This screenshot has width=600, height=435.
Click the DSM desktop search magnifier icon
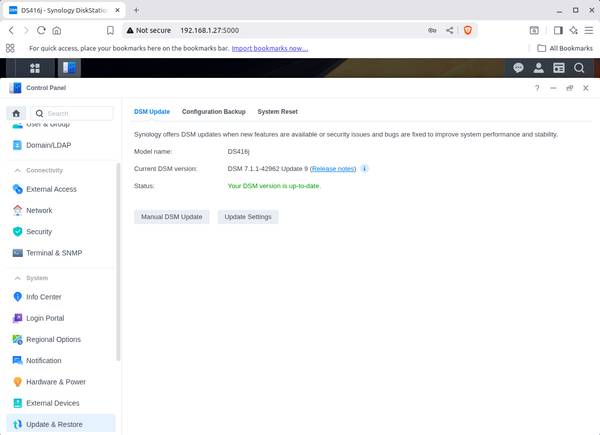[x=578, y=68]
